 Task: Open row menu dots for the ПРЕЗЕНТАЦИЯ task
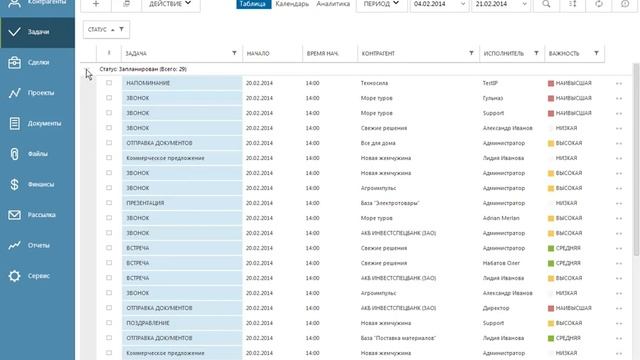(619, 203)
